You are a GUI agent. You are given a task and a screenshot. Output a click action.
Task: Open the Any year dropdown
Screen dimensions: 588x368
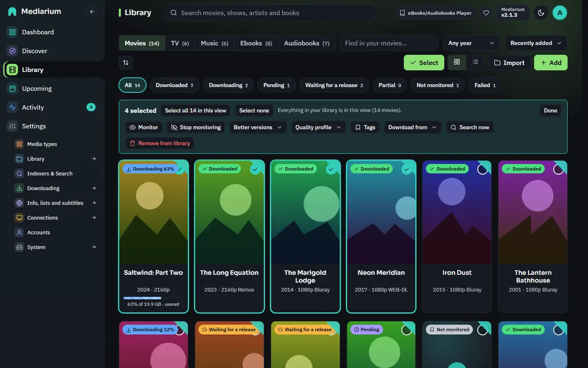point(471,43)
